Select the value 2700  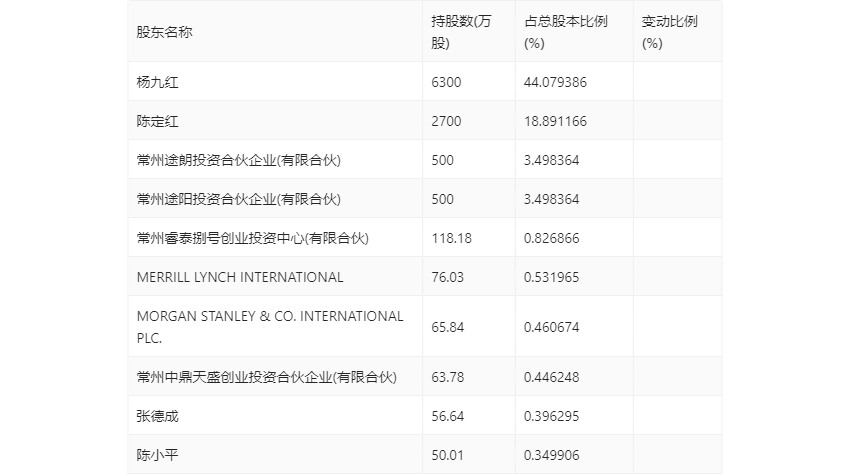tap(446, 121)
